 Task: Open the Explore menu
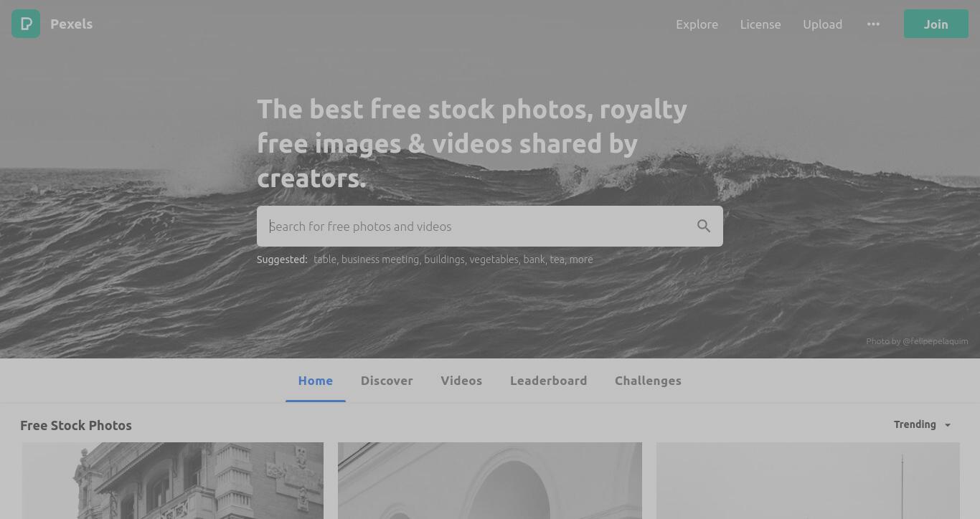coord(697,24)
